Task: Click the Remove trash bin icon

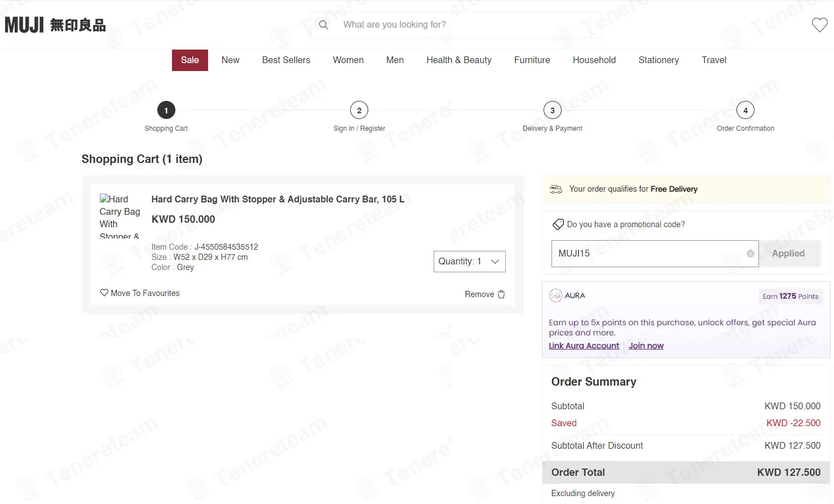Action: point(501,294)
